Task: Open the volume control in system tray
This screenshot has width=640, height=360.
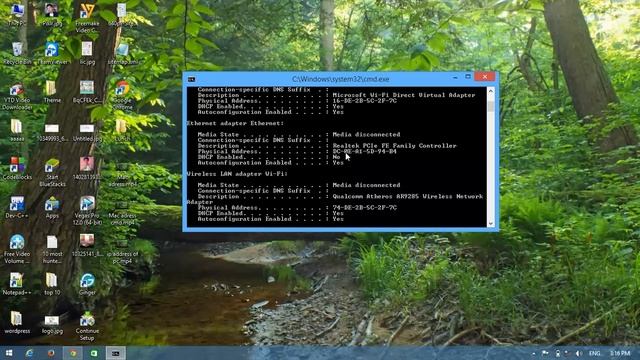Action: [579, 353]
